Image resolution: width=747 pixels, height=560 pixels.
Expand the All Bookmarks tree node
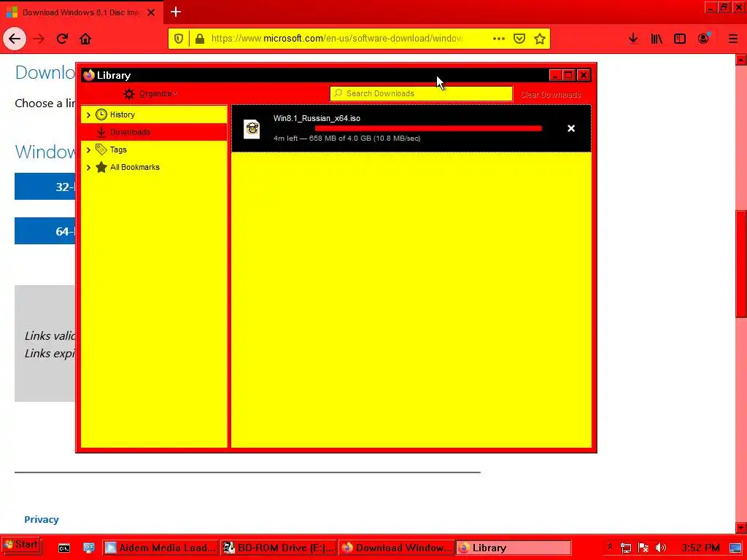click(x=88, y=168)
